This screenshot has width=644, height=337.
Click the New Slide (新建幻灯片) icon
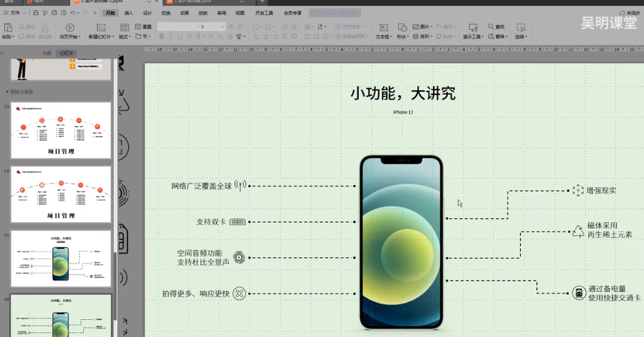coord(101,28)
